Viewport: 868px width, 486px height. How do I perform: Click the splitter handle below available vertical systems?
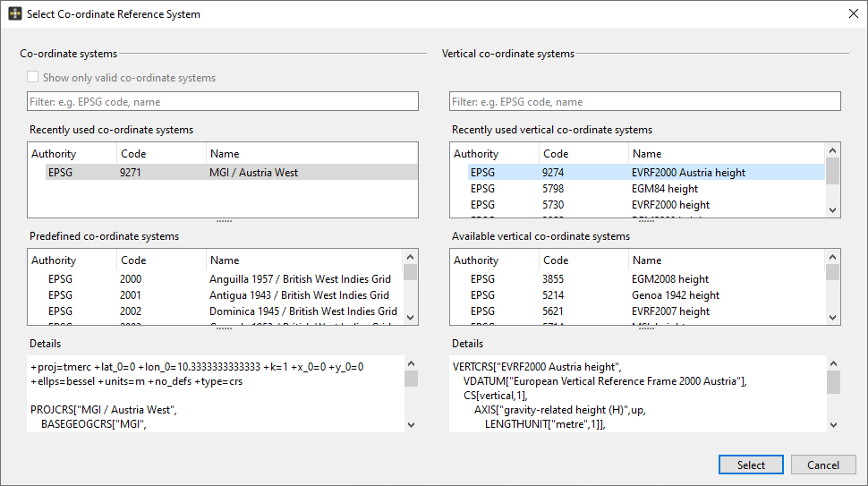(646, 328)
